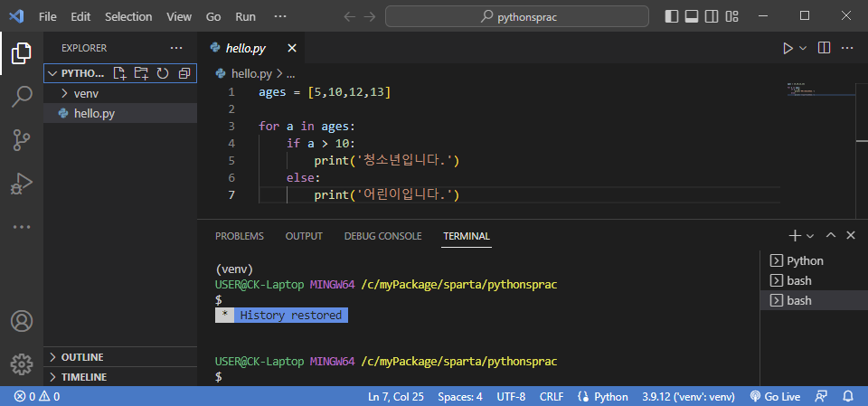Viewport: 868px width, 406px height.
Task: Select hello.py in Explorer tree
Action: pyautogui.click(x=120, y=114)
